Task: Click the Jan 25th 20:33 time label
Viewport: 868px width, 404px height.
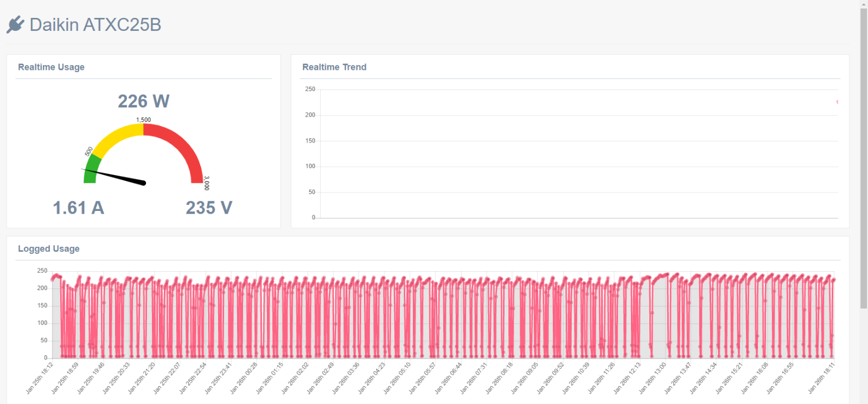Action: pos(116,378)
